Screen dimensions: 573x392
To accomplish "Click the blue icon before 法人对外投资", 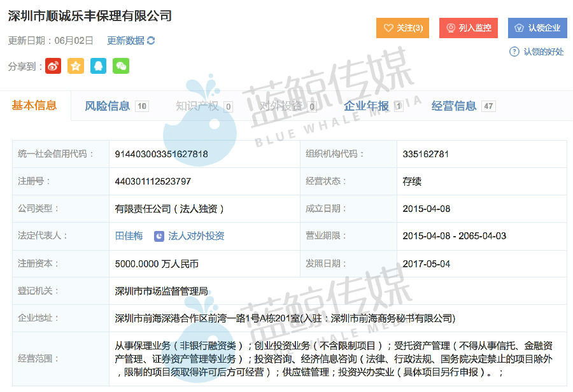I will point(159,236).
